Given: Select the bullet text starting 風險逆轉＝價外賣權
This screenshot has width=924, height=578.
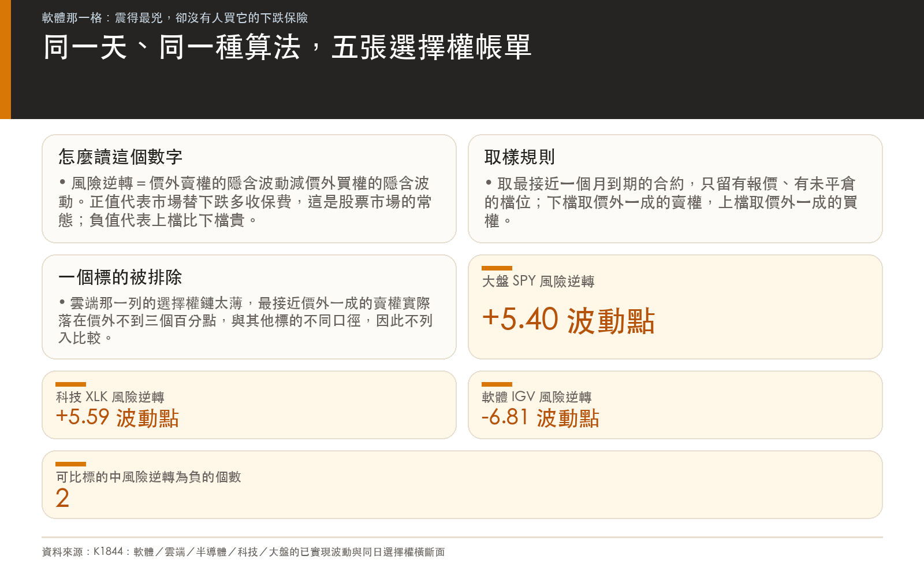Looking at the screenshot, I should click(245, 202).
